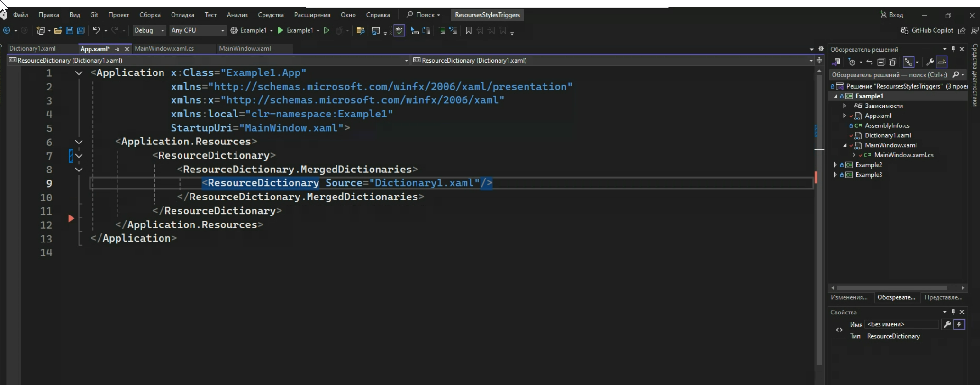
Task: Collapse All in Solution Explorer toolbar
Action: tap(881, 62)
